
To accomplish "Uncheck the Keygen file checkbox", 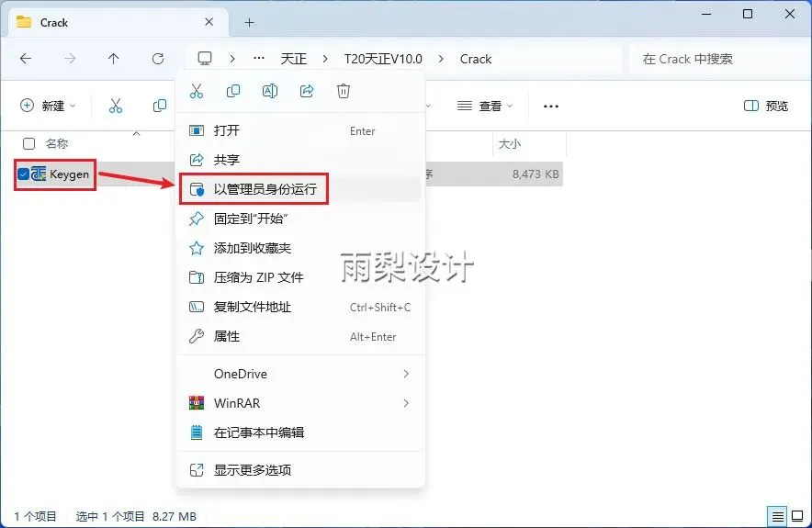I will 23,174.
